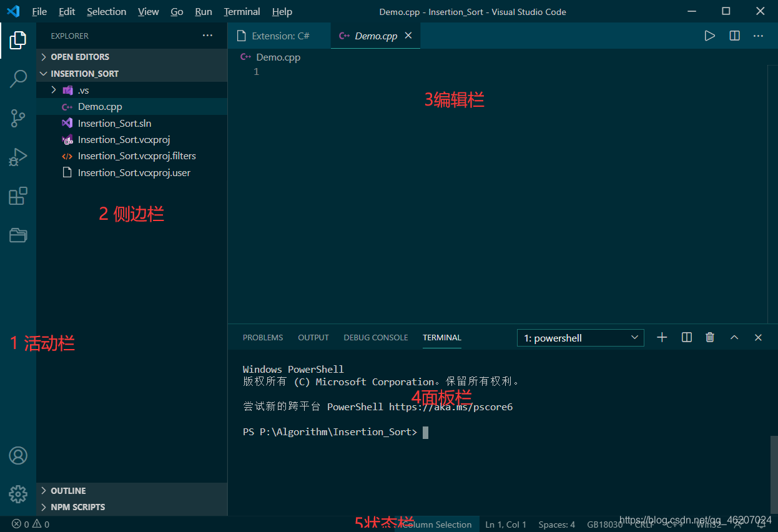Expand the NPM SCRIPTS section
The image size is (778, 532).
(x=132, y=507)
